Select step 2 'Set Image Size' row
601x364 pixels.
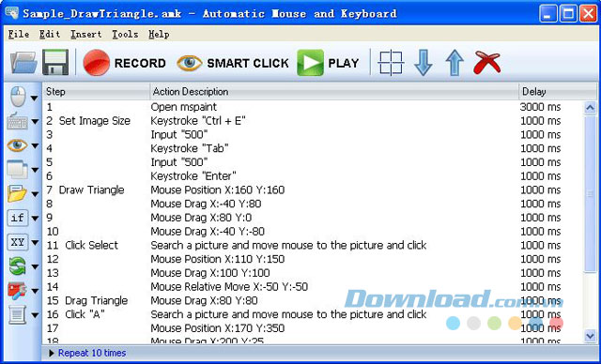coord(314,121)
